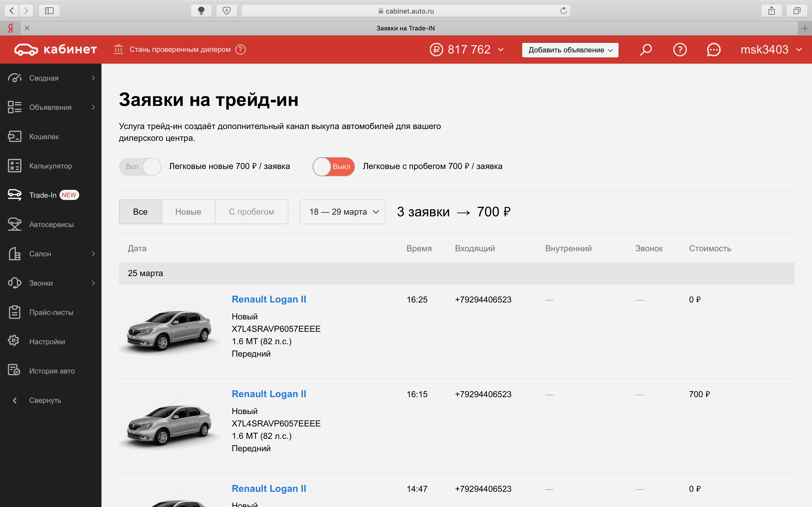Open Кошелек wallet icon in sidebar

click(14, 137)
